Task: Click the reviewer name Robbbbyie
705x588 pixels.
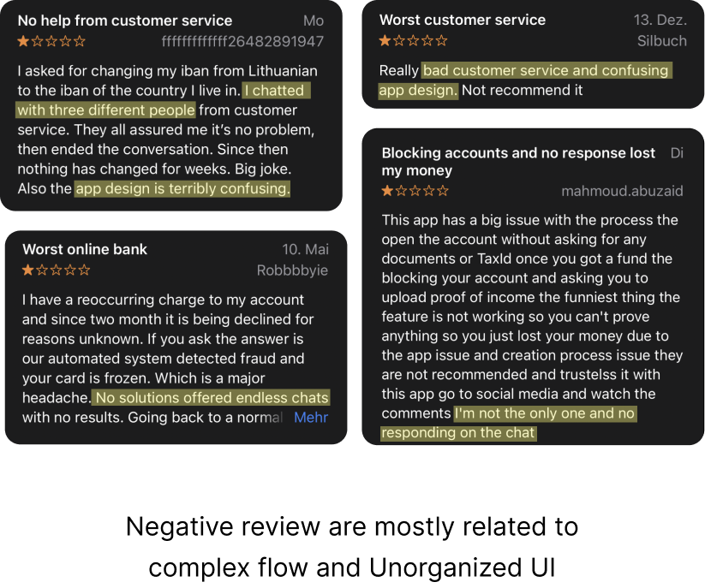Action: click(292, 270)
